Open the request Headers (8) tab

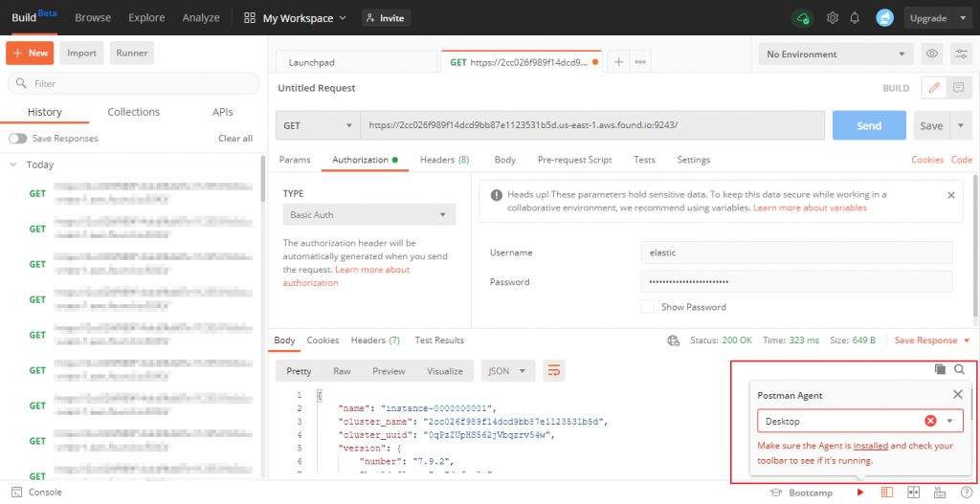444,160
